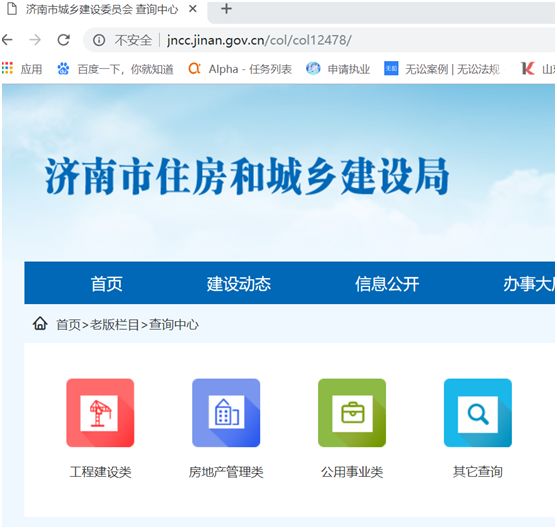Click the 申请执业 bookmark globe icon
This screenshot has width=557, height=529.
[x=313, y=68]
